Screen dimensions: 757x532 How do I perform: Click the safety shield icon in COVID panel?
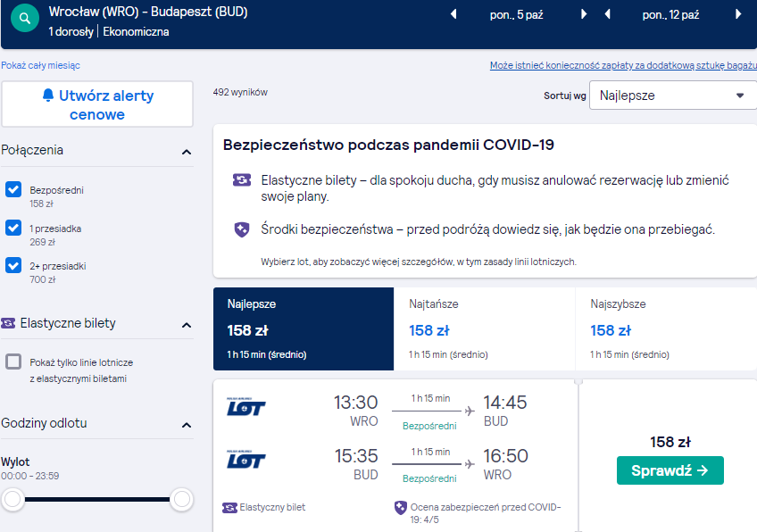[242, 229]
